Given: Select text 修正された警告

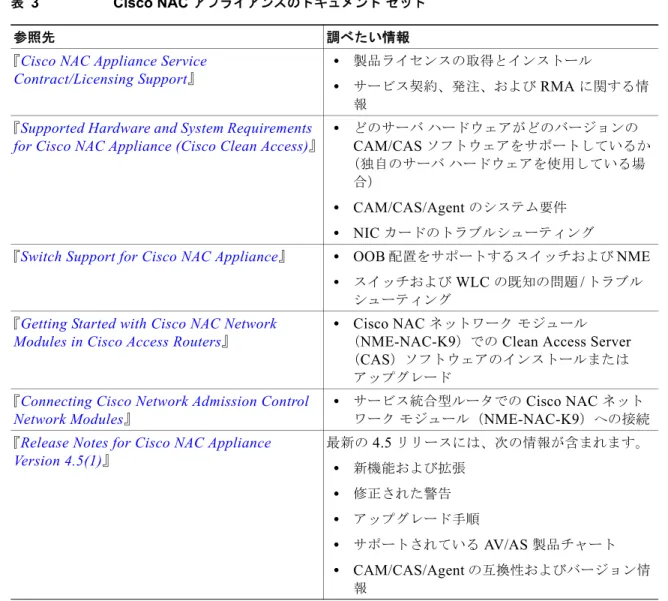Looking at the screenshot, I should [402, 494].
